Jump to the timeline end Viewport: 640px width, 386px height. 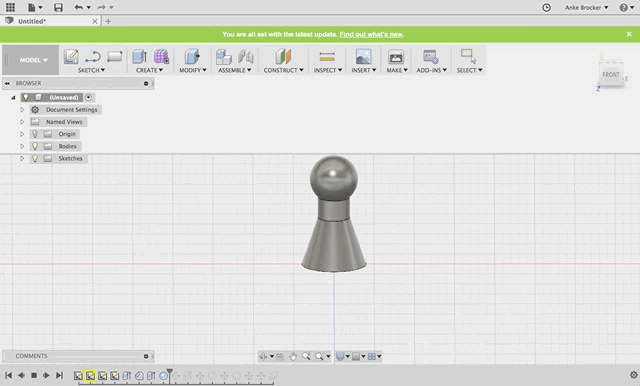click(59, 375)
